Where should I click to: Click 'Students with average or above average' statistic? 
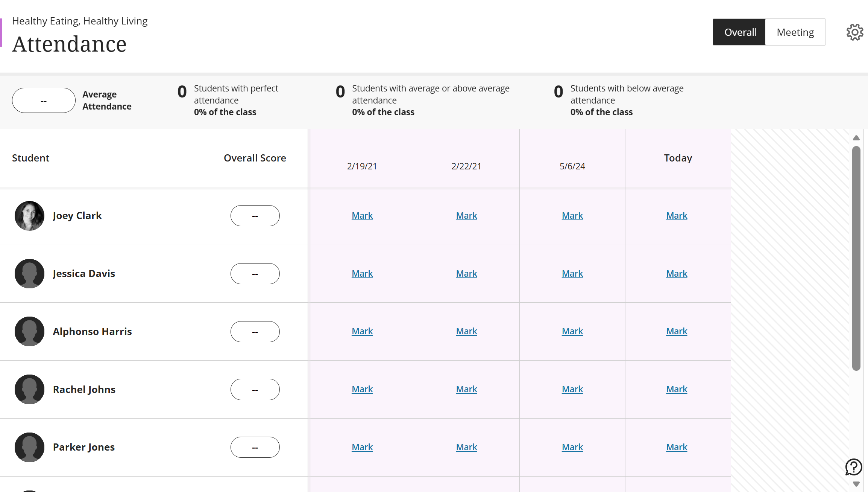pos(422,100)
